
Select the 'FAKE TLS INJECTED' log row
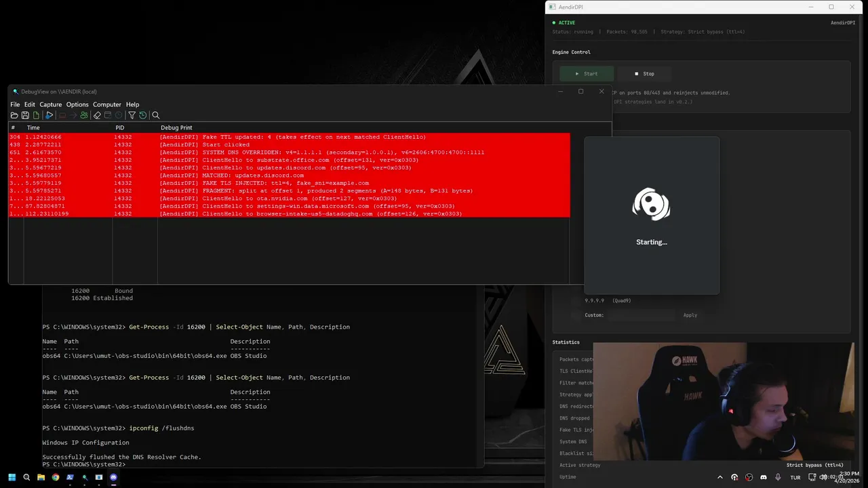(290, 183)
